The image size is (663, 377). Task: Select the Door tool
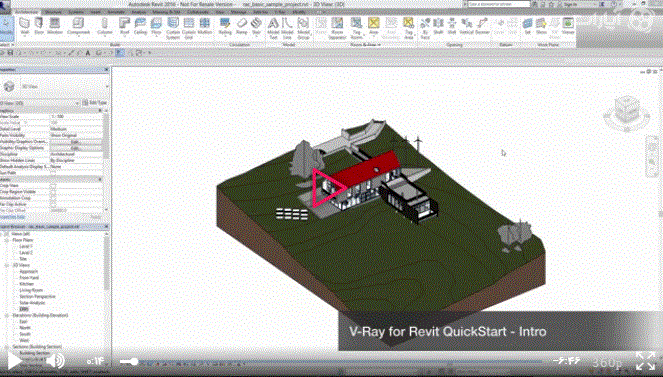click(39, 26)
